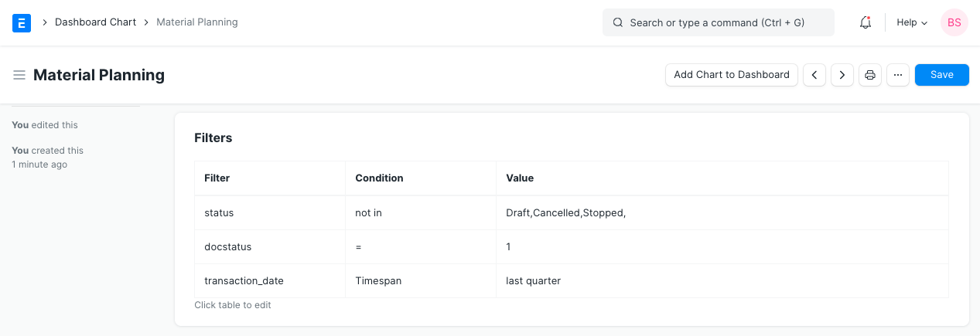The height and width of the screenshot is (336, 980).
Task: Go to the previous document arrow
Action: click(x=814, y=75)
